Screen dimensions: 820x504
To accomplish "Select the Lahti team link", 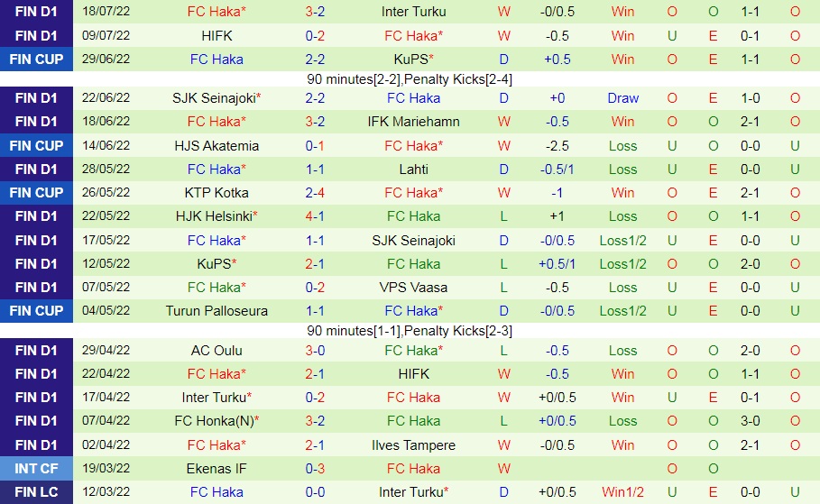I will coord(413,169).
